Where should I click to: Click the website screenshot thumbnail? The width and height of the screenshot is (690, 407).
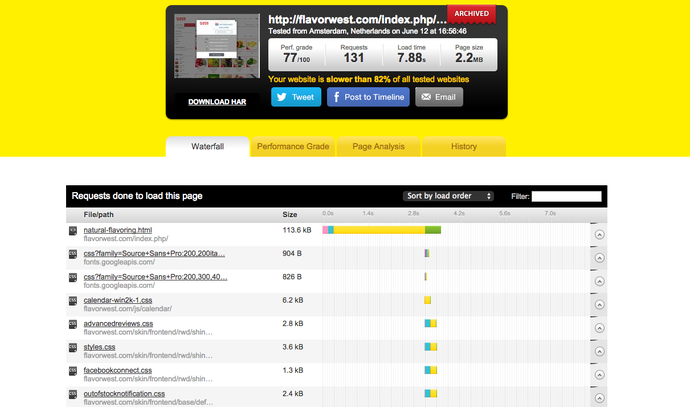click(217, 46)
